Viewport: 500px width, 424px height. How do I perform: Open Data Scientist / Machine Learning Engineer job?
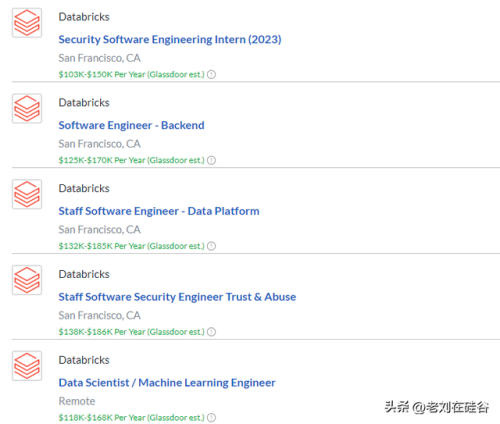pos(167,383)
